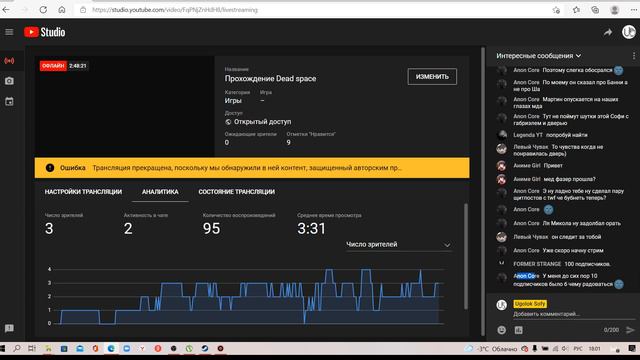Open the browser three-dot settings menu
Image resolution: width=640 pixels, height=360 pixels.
[634, 10]
